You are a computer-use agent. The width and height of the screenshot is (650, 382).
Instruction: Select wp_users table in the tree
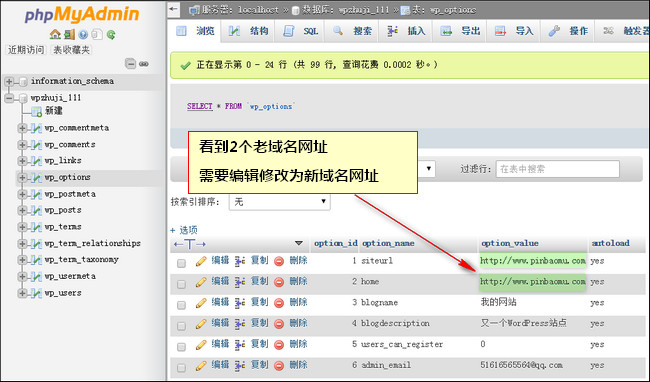pos(63,293)
